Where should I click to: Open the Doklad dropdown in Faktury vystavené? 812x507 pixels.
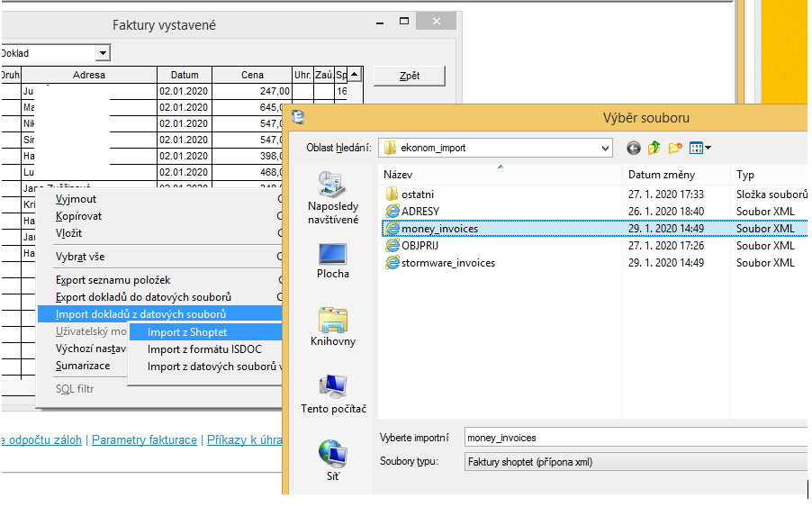point(103,53)
